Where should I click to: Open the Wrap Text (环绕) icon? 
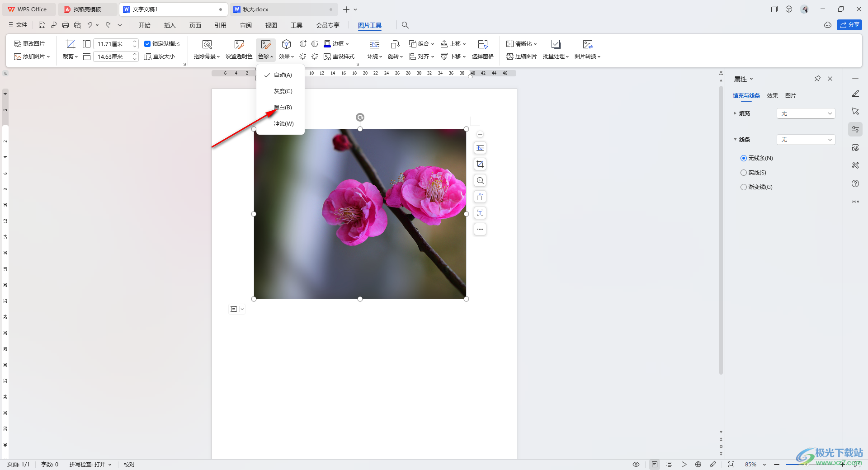click(375, 44)
